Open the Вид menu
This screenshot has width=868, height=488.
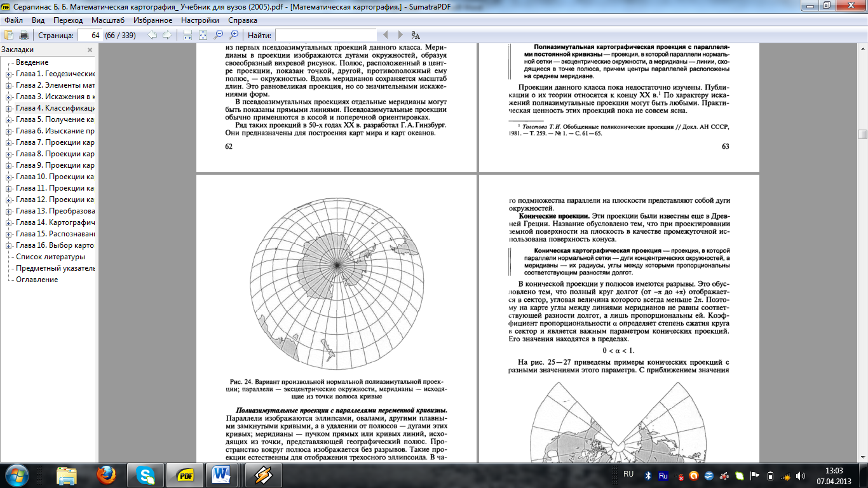[38, 20]
